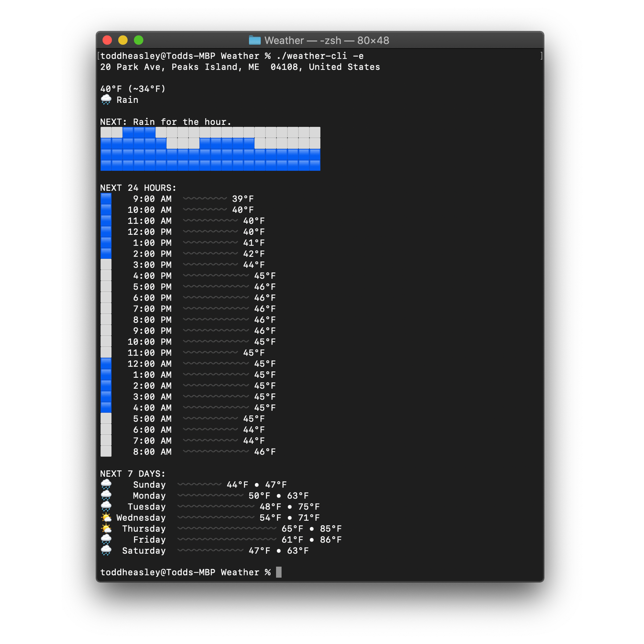This screenshot has height=644, width=644.
Task: Click the command text './weather-cli -e'
Action: pos(320,56)
